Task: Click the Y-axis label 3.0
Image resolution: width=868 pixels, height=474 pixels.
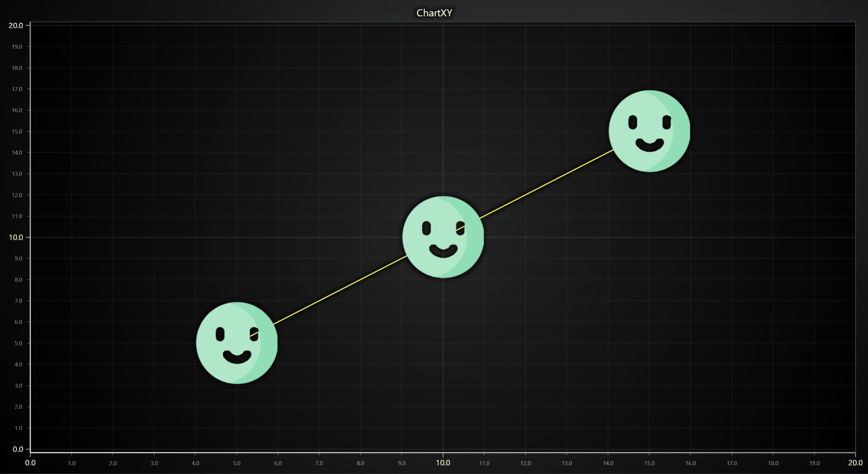Action: (18, 386)
